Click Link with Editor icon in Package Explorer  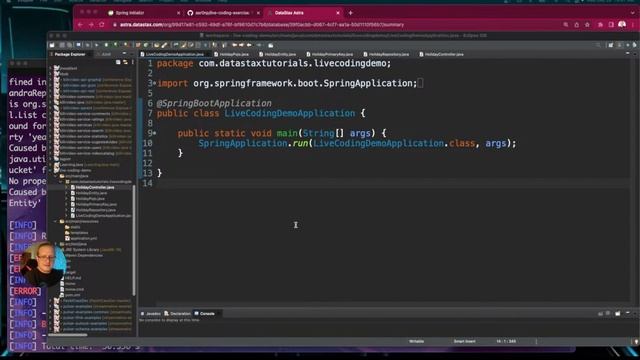pyautogui.click(x=125, y=62)
